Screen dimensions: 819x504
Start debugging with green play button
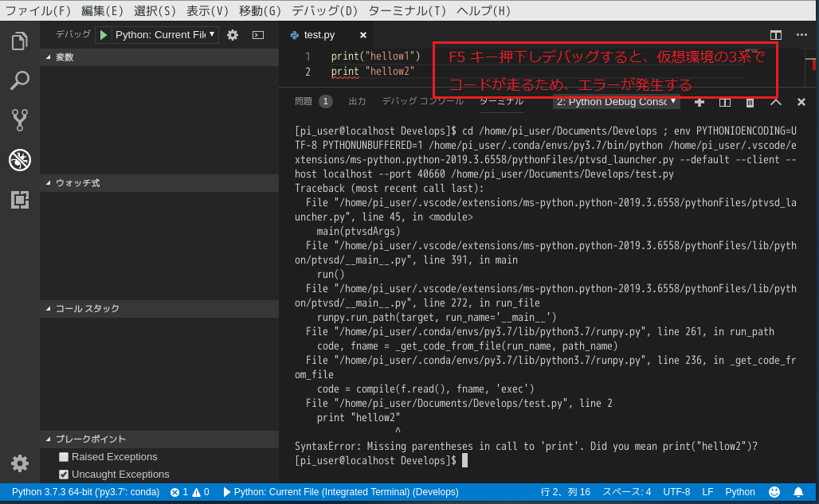click(104, 35)
